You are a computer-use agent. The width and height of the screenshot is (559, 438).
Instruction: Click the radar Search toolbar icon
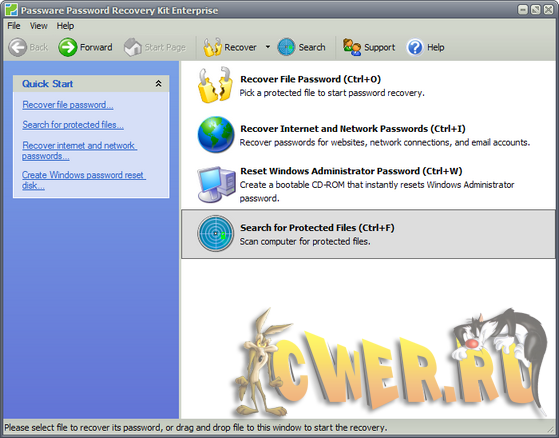pyautogui.click(x=286, y=47)
